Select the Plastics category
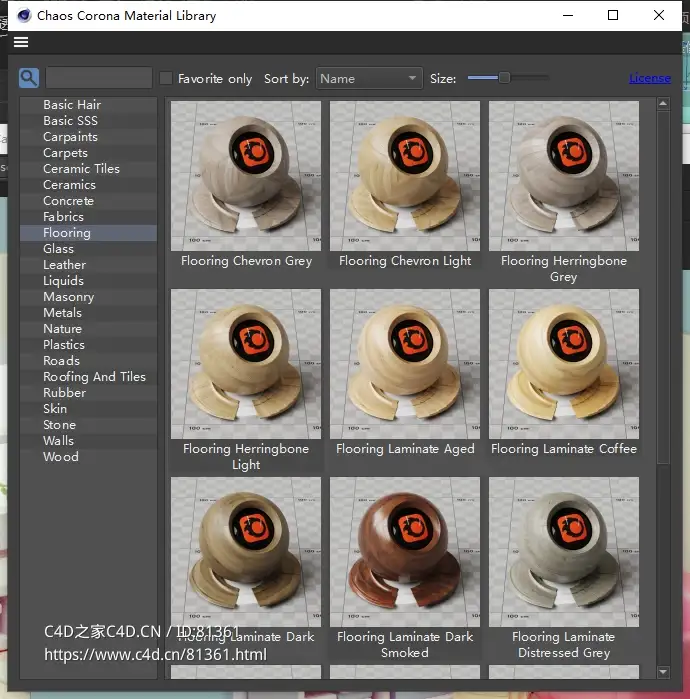Screen dimensions: 690x699 pos(88,345)
